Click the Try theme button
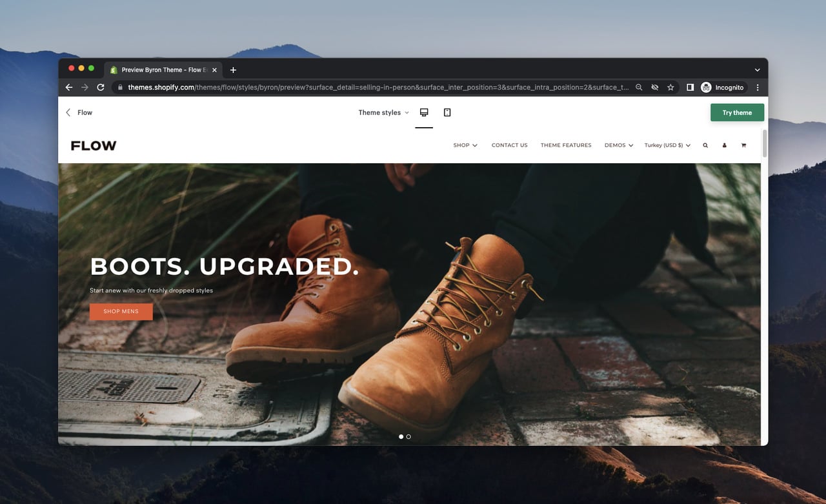This screenshot has height=504, width=826. coord(737,112)
